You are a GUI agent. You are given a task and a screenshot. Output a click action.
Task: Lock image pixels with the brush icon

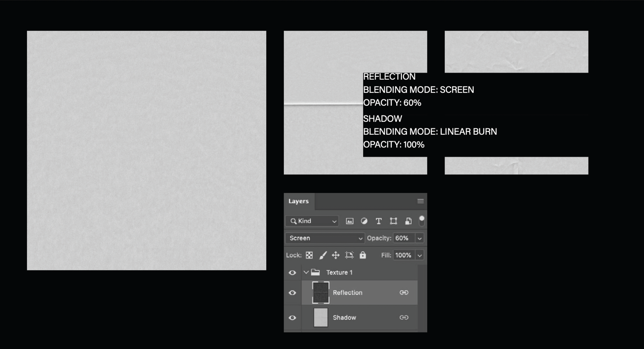[323, 255]
